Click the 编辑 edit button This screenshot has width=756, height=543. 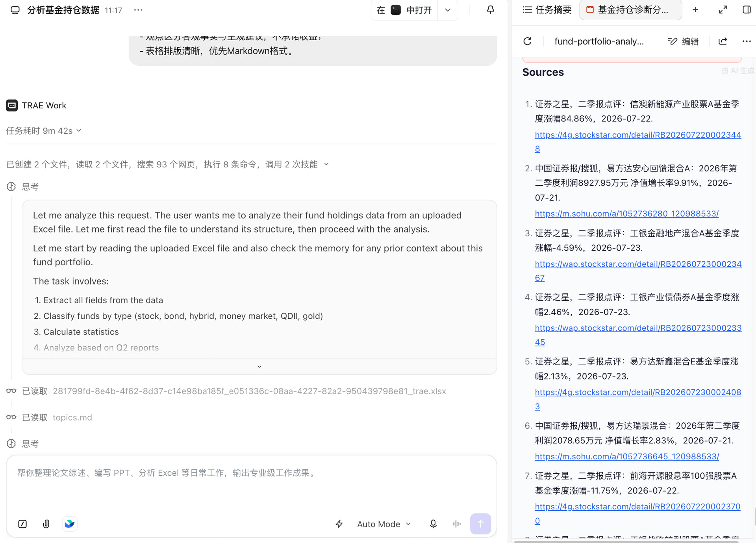tap(684, 41)
